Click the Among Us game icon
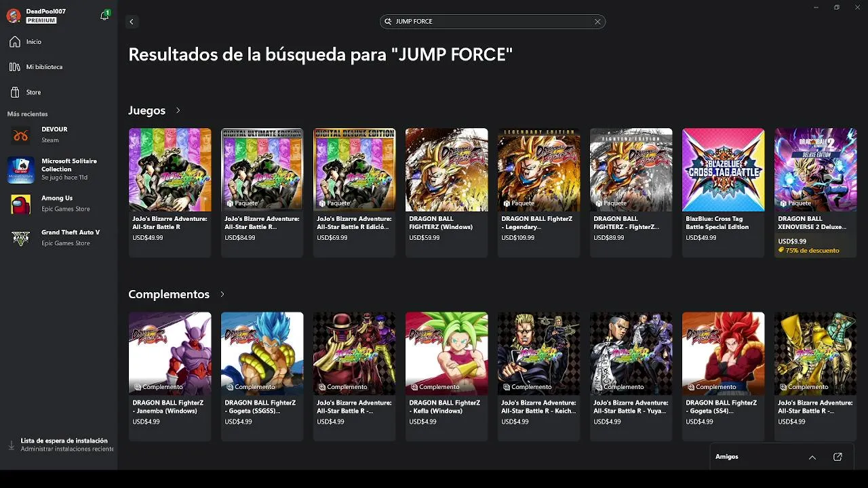The width and height of the screenshot is (868, 488). pyautogui.click(x=20, y=204)
